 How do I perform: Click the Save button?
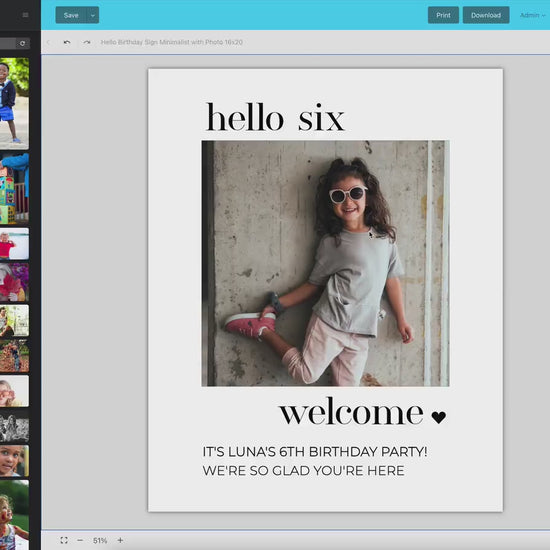pyautogui.click(x=71, y=15)
